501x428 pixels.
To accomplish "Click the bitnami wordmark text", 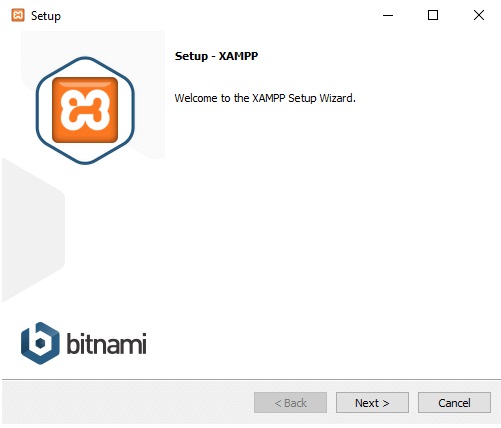I will tap(107, 343).
